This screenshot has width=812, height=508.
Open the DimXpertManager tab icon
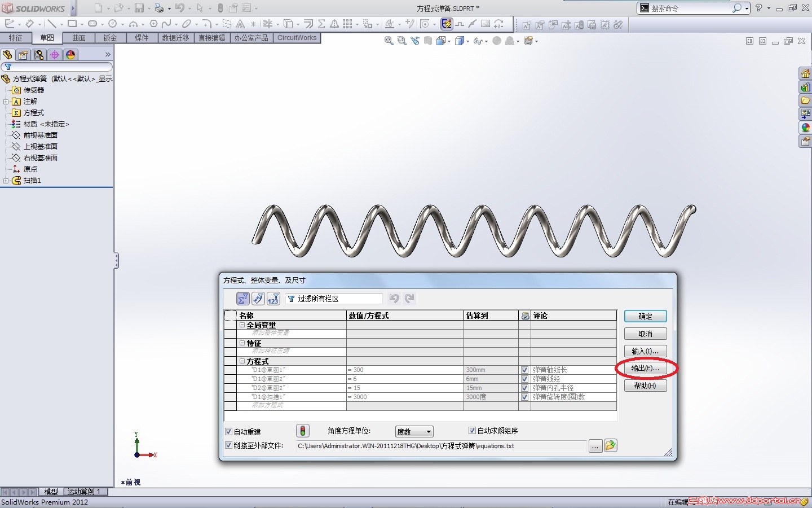click(55, 55)
